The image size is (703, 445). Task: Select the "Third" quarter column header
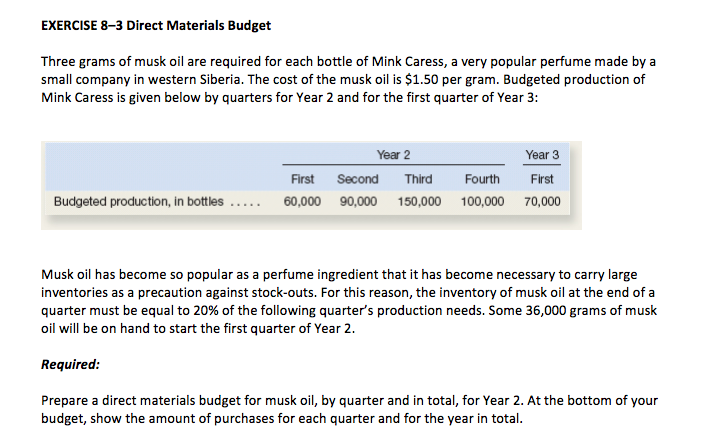[418, 179]
